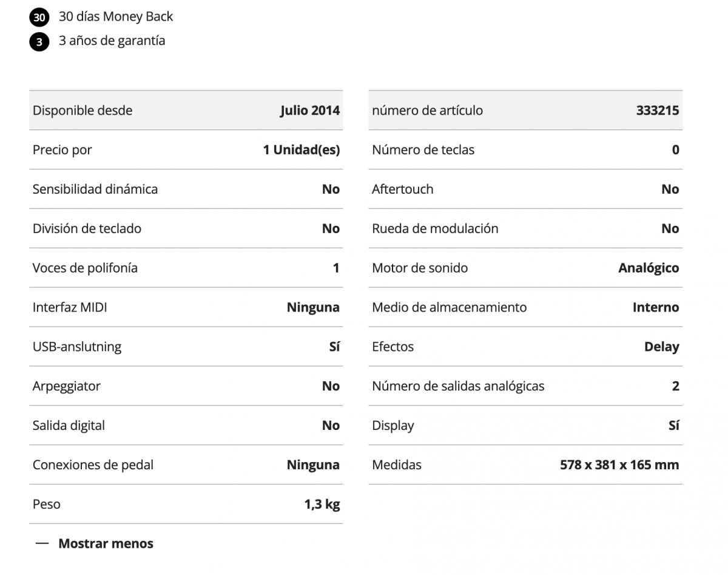
Task: Click the "3 años de garantía" text
Action: click(x=112, y=41)
